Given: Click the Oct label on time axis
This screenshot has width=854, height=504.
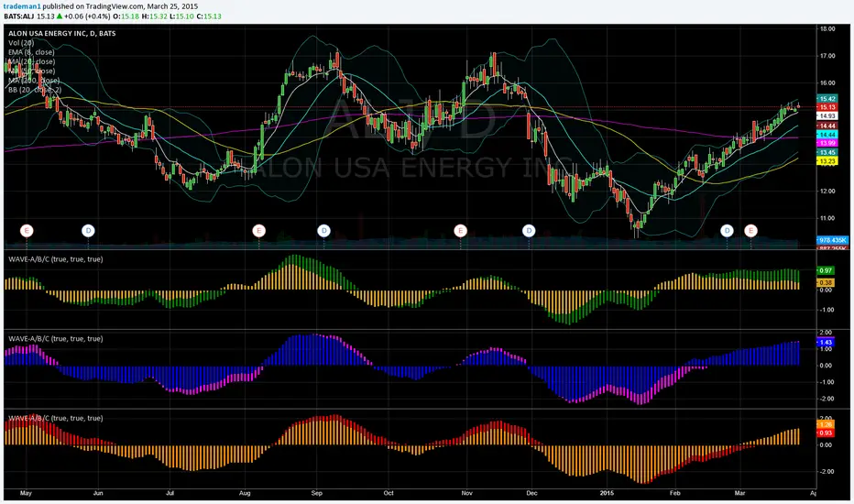Looking at the screenshot, I should 389,494.
